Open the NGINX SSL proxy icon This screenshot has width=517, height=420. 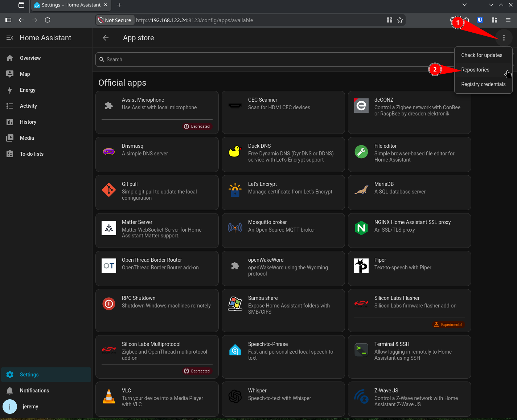click(361, 228)
